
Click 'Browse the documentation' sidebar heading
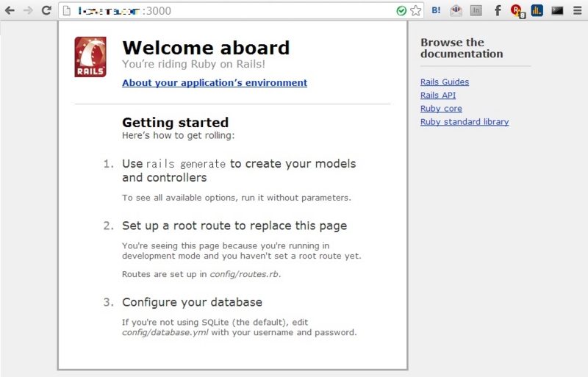462,48
